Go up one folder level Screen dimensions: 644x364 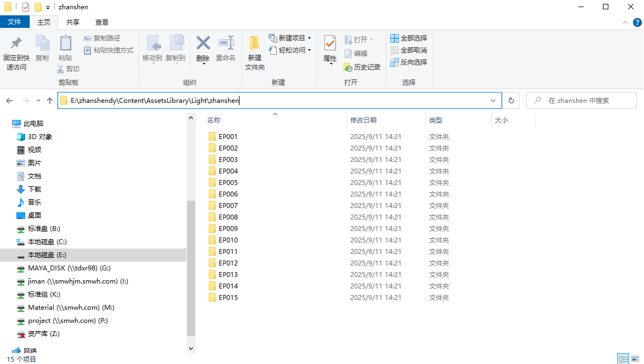click(50, 101)
